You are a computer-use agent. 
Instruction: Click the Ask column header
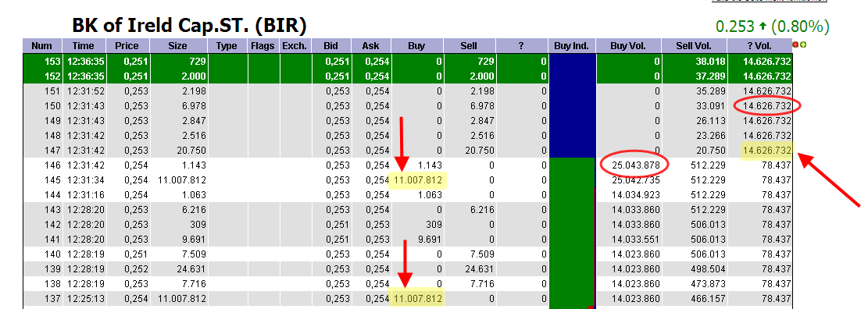371,46
